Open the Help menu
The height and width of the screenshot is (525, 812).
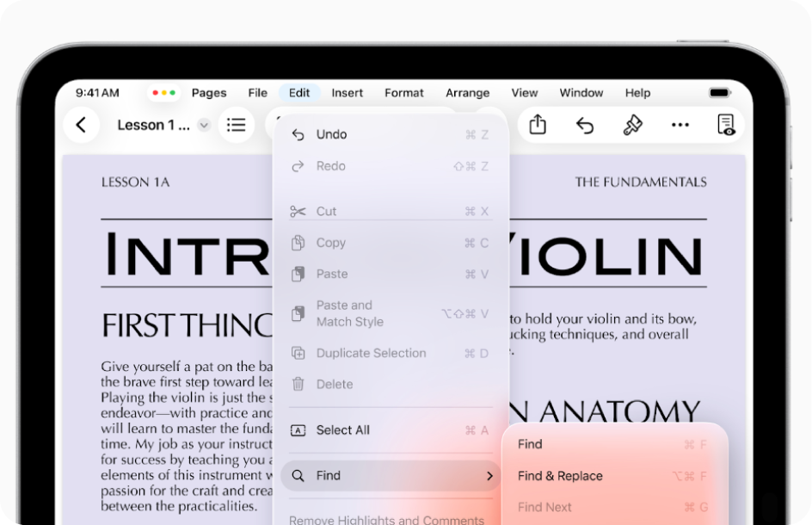coord(637,93)
